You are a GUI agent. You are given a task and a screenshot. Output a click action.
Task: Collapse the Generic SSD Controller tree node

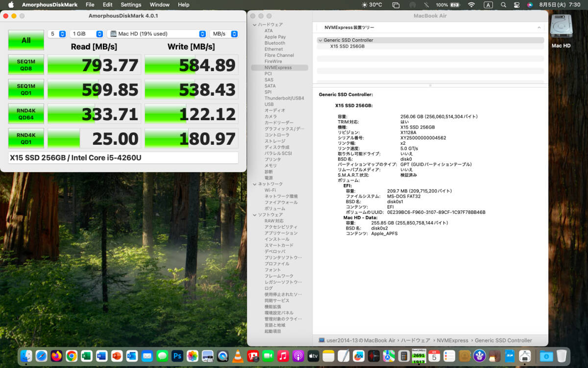320,40
